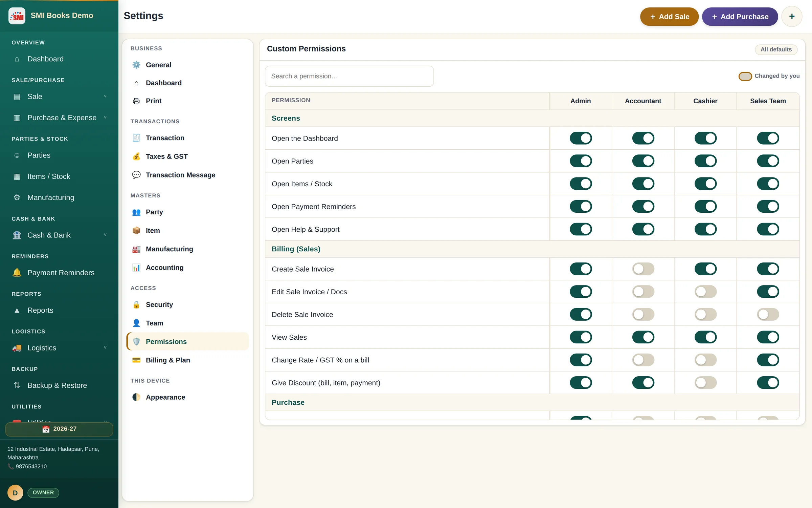This screenshot has width=812, height=508.
Task: Click the Item box icon
Action: tap(136, 231)
